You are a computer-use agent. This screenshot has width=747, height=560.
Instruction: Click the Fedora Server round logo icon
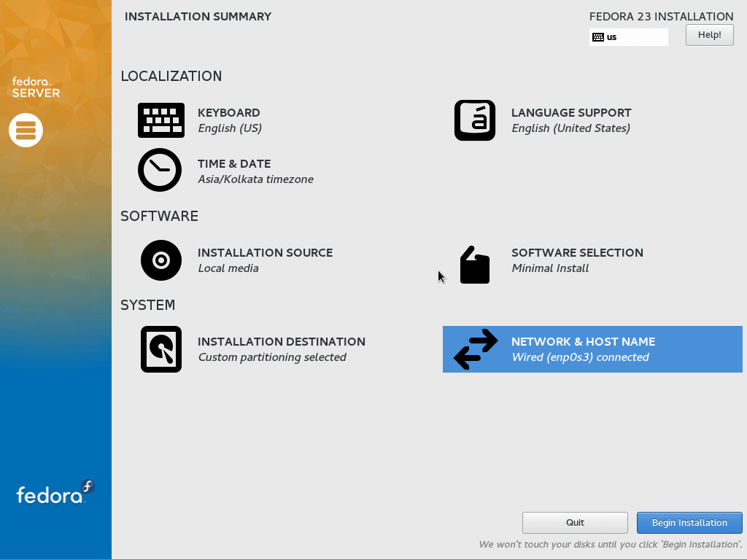click(26, 131)
